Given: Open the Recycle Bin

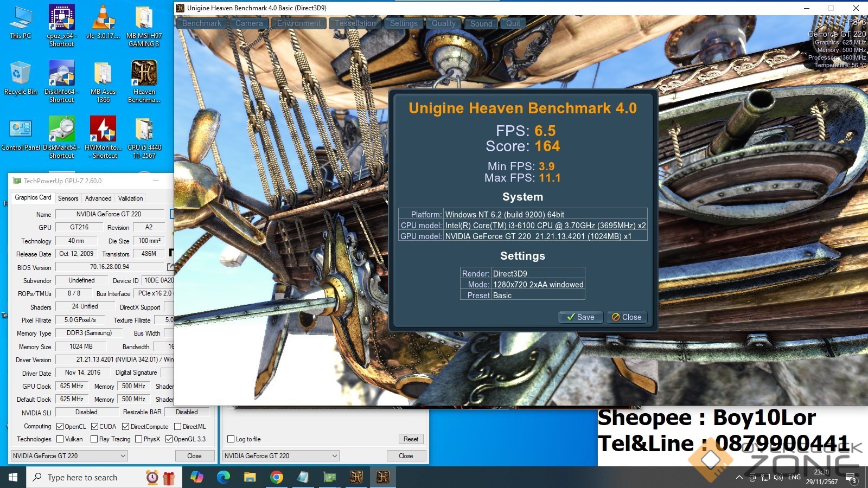Looking at the screenshot, I should coord(20,74).
